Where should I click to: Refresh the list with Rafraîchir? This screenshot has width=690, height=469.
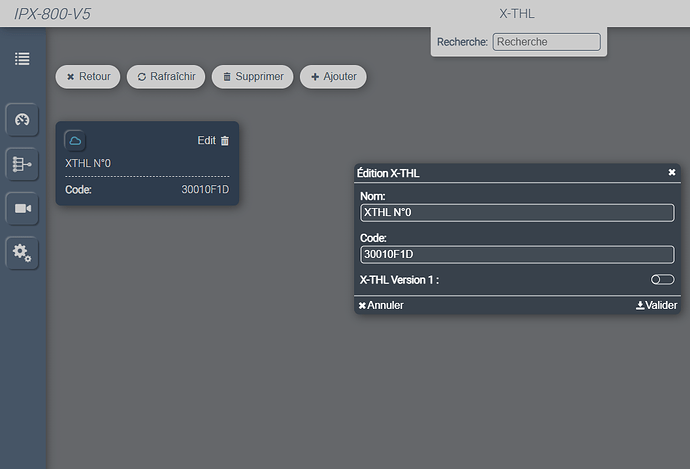(x=165, y=77)
